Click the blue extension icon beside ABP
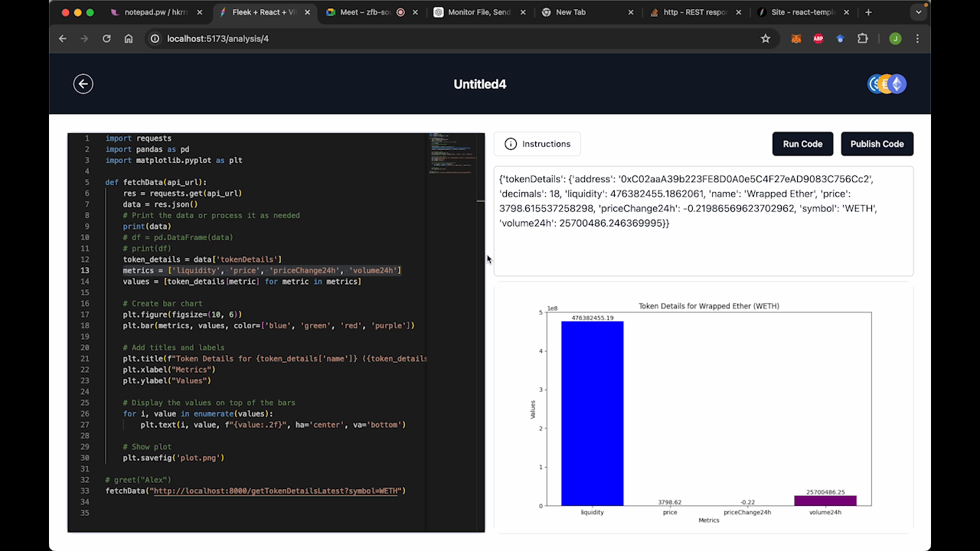 coord(840,38)
